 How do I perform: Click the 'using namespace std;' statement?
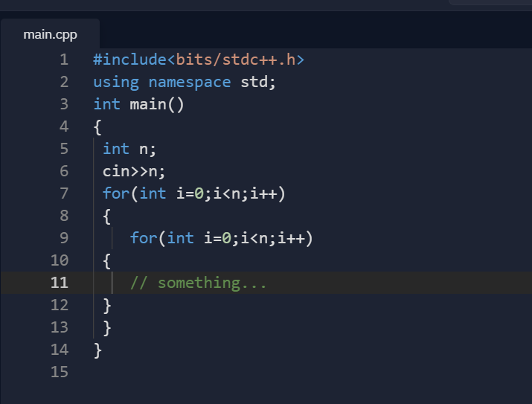click(x=184, y=82)
